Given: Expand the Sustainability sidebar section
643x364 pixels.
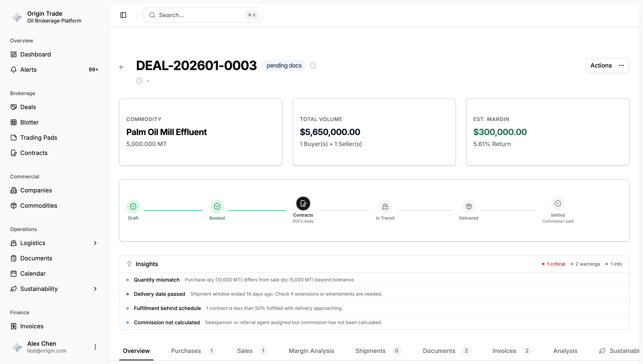Looking at the screenshot, I should pos(95,289).
